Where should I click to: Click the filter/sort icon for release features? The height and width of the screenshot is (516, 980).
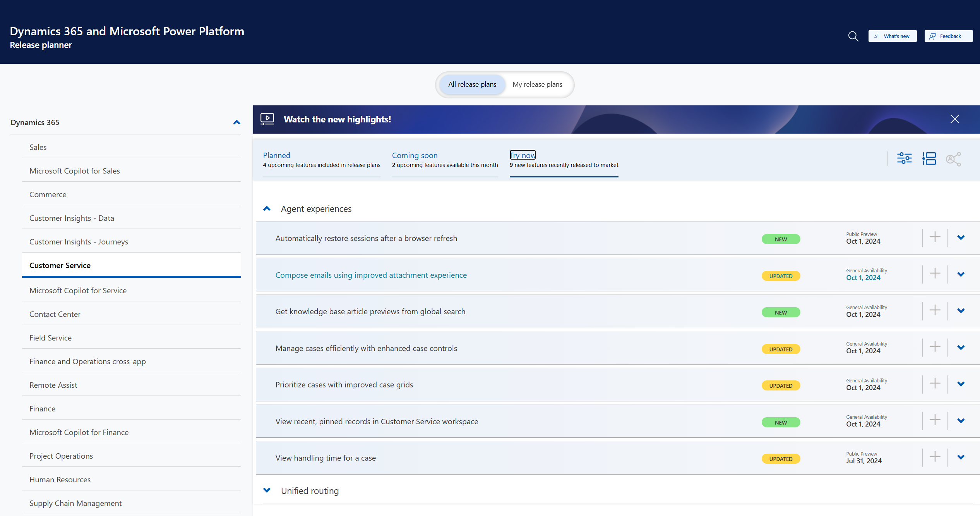(x=905, y=158)
